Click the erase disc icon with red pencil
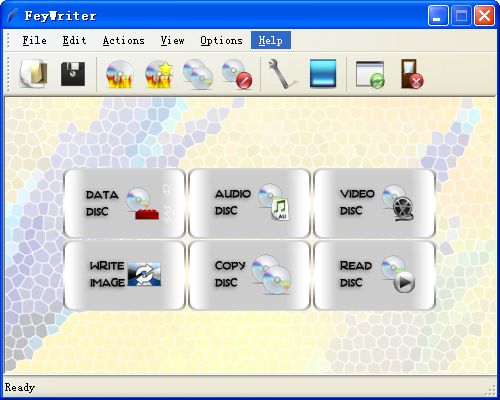Screen dimensions: 500x400 (x=237, y=74)
